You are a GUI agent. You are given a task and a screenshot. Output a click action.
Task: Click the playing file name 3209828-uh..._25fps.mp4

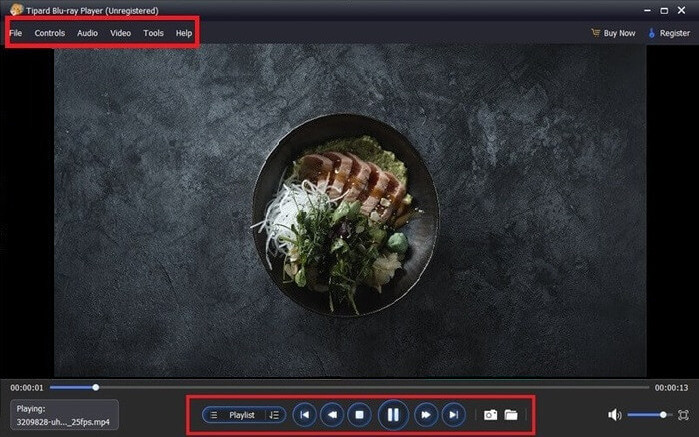click(63, 422)
